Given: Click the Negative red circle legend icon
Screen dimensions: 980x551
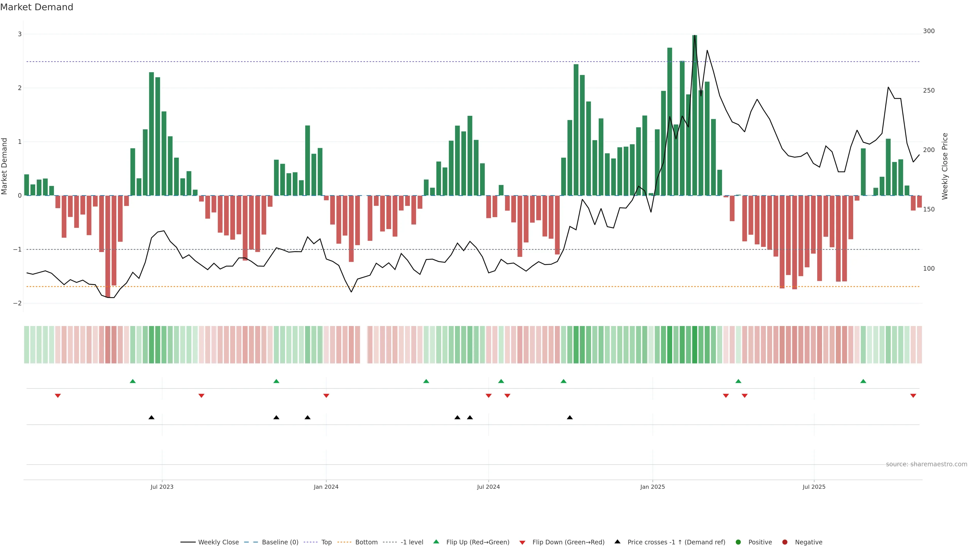Looking at the screenshot, I should click(785, 542).
